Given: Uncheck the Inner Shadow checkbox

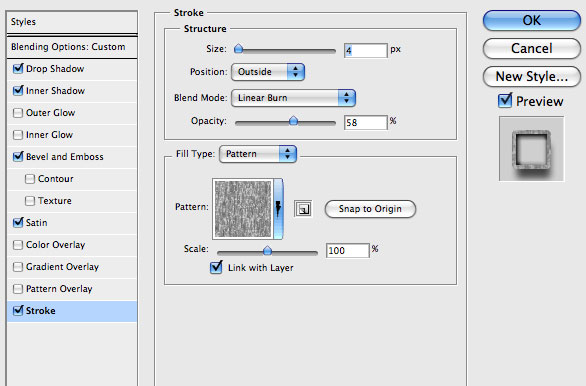Looking at the screenshot, I should coord(18,90).
